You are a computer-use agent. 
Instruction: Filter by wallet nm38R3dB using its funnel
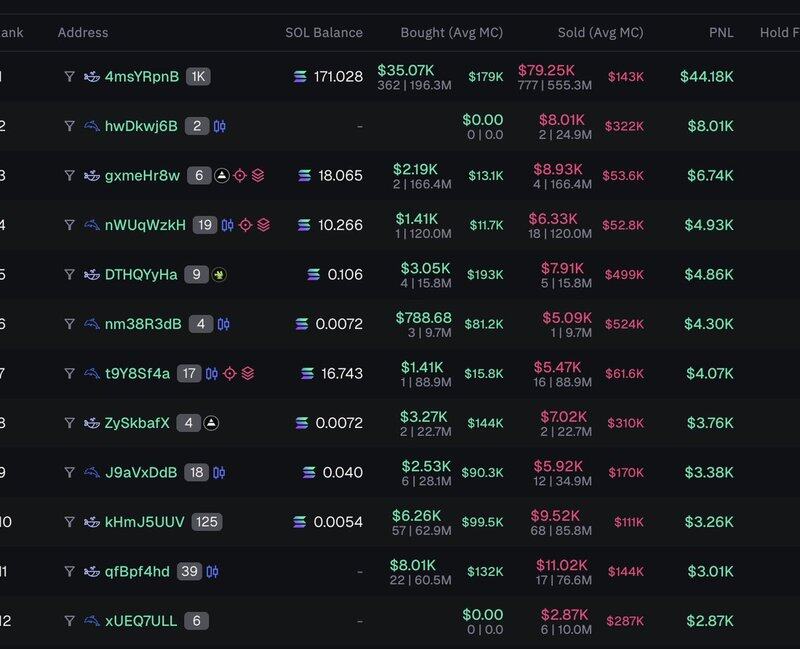point(69,324)
